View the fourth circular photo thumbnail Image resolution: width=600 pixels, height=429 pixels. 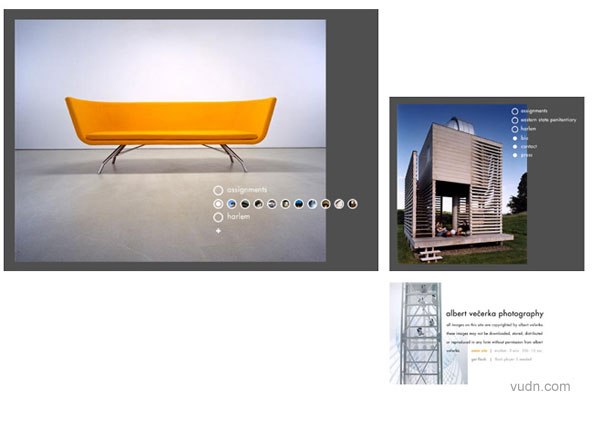(272, 204)
